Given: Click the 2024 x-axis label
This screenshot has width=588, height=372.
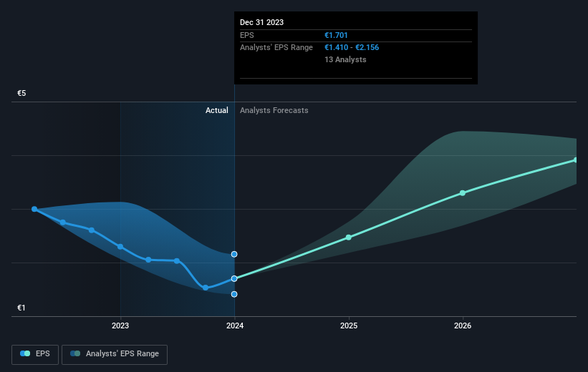Looking at the screenshot, I should 235,325.
